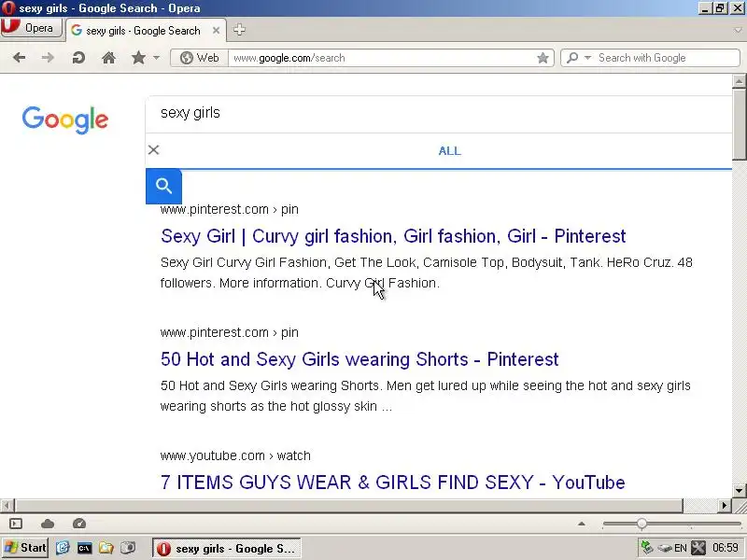Toggle Opera Turbo icon

click(x=79, y=524)
